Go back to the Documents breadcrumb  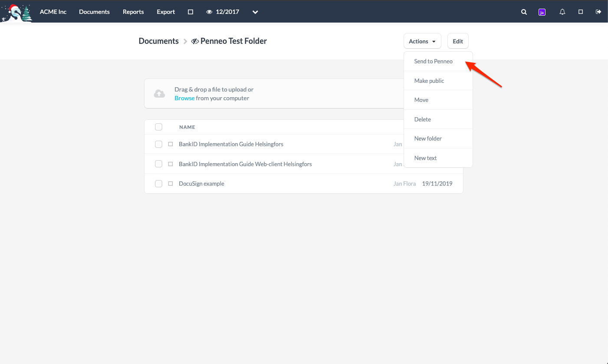(x=158, y=41)
